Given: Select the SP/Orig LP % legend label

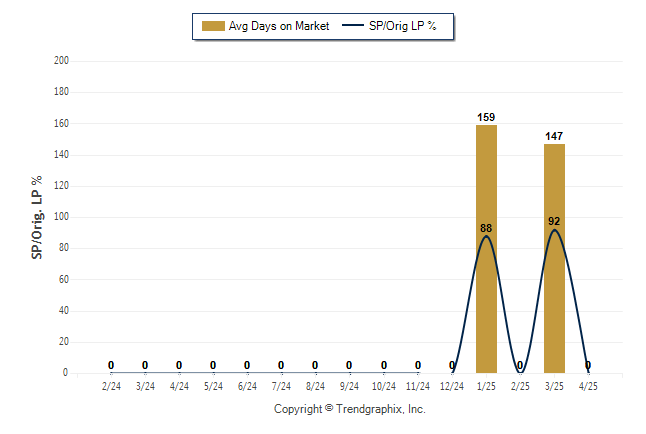Looking at the screenshot, I should 403,26.
